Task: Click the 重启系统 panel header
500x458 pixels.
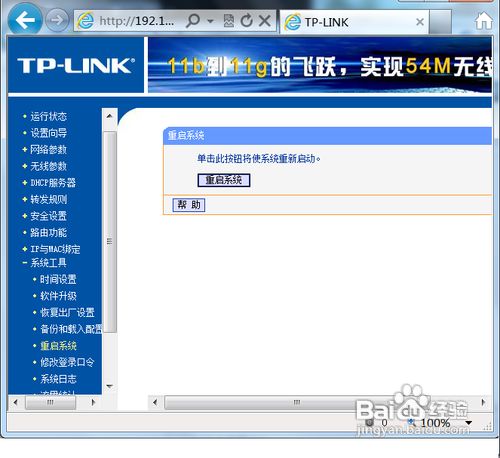Action: [328, 136]
